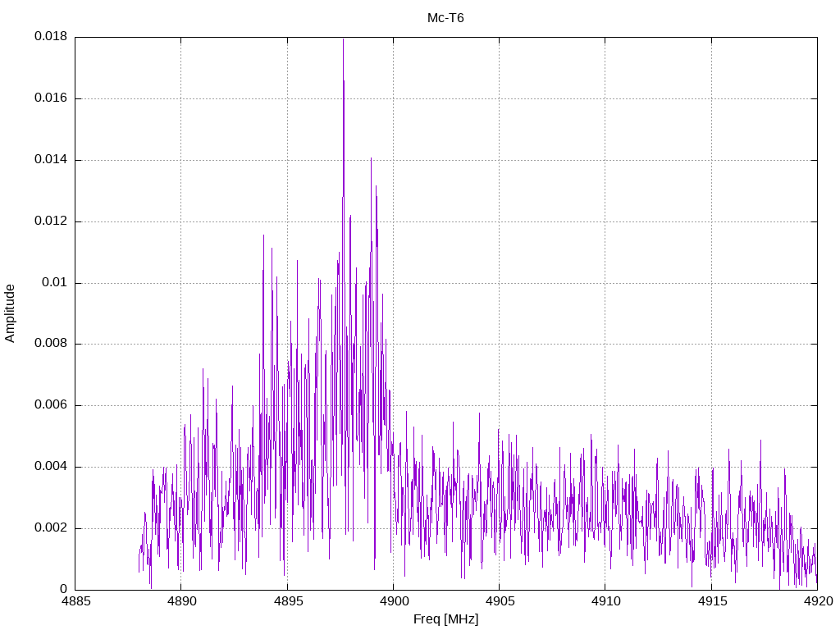Click the 4920 x-axis tick label
The image size is (840, 630).
(x=818, y=601)
